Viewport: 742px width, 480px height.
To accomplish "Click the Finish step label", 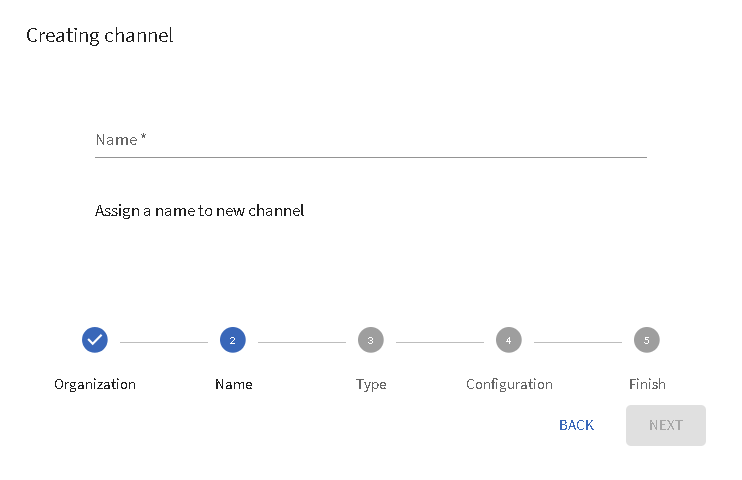I will pos(647,384).
